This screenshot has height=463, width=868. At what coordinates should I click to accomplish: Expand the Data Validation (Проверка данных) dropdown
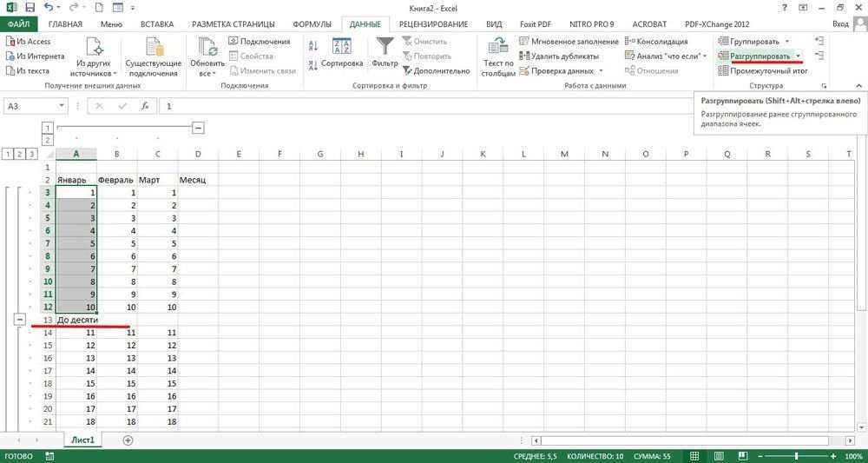click(x=600, y=71)
